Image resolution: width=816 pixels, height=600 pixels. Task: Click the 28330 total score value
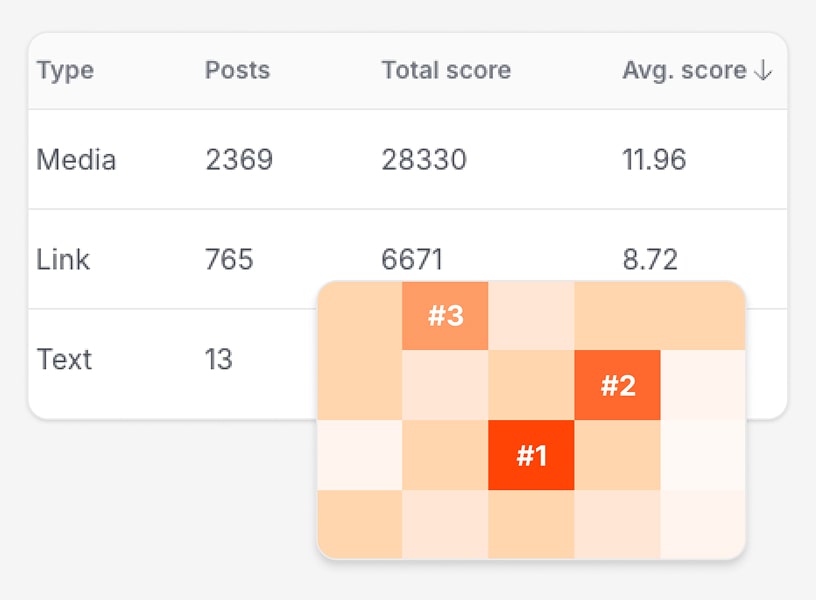tap(424, 160)
